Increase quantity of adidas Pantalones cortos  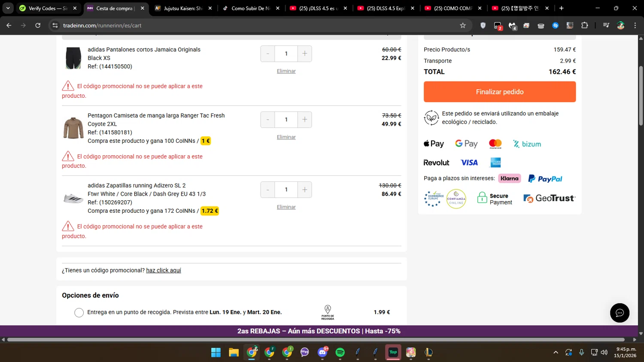click(x=304, y=54)
